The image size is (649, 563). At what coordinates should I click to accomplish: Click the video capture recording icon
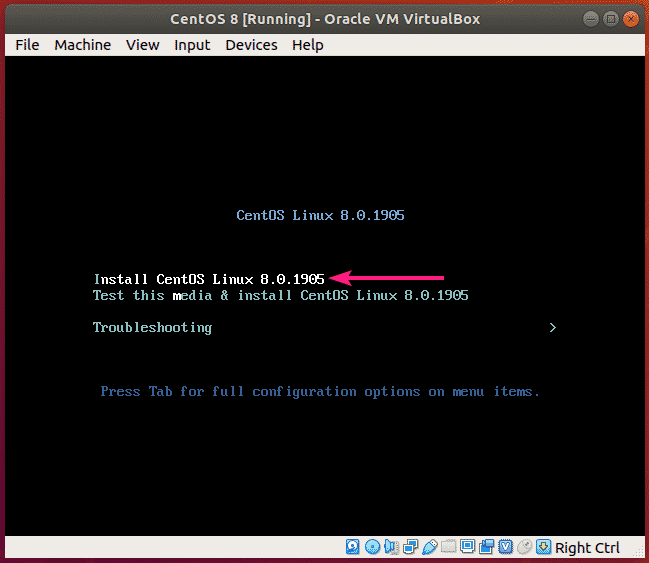(486, 547)
